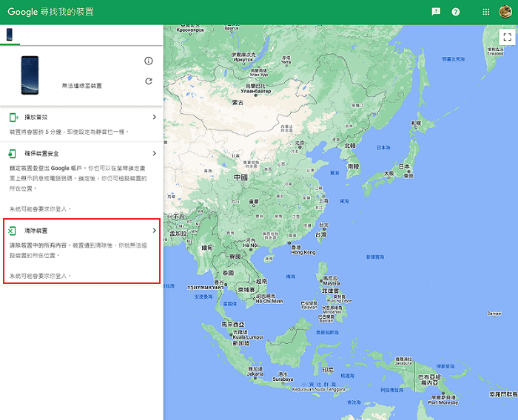Click the Красноярск label on map
518x420 pixels.
(190, 30)
